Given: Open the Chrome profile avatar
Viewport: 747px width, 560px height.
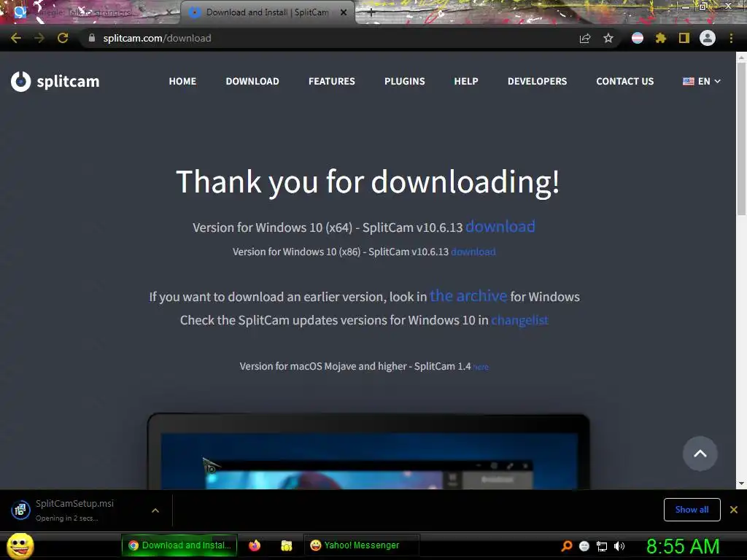Looking at the screenshot, I should 708,38.
